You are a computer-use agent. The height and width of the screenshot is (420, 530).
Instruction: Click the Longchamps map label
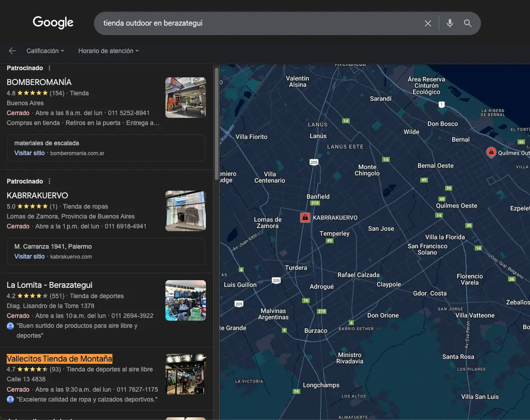point(321,385)
